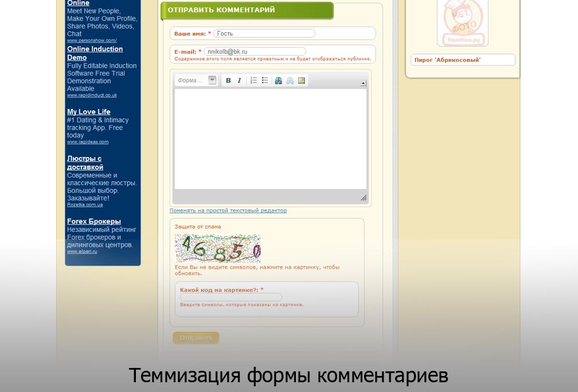Viewport: 578px width, 392px height.
Task: Collapse the editor toolbar with the arrow
Action: [364, 83]
